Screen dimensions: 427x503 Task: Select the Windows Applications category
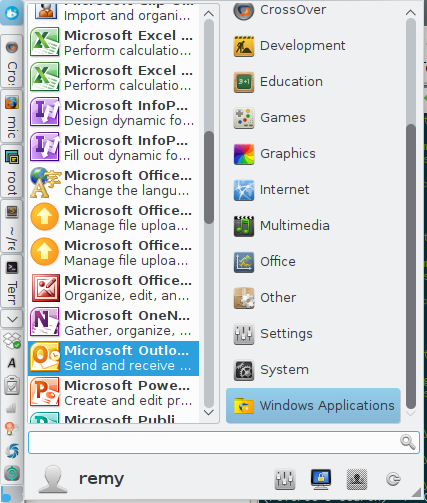[x=313, y=406]
